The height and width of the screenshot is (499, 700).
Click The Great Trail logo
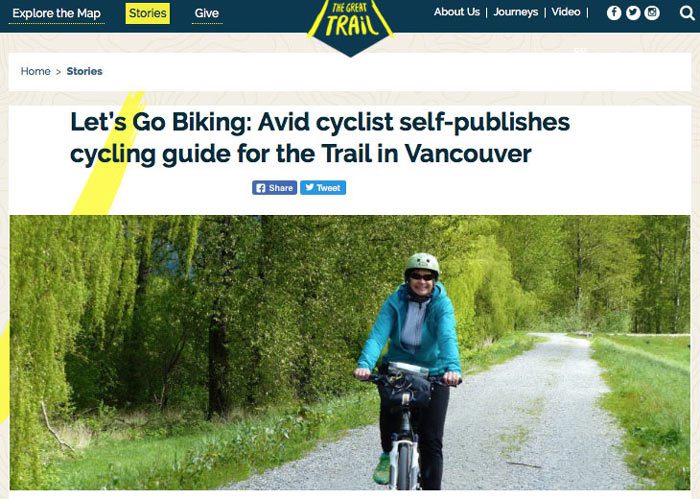tap(349, 22)
